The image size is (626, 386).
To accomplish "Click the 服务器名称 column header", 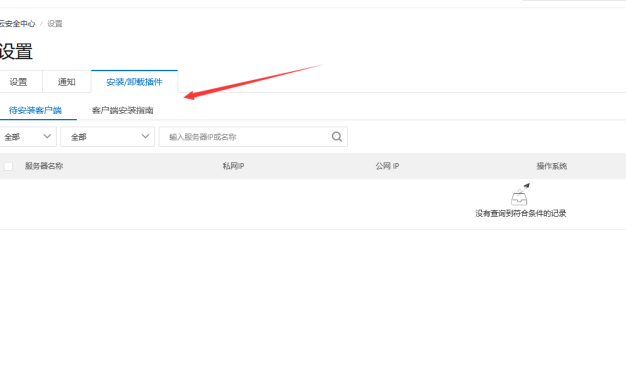I will (44, 166).
